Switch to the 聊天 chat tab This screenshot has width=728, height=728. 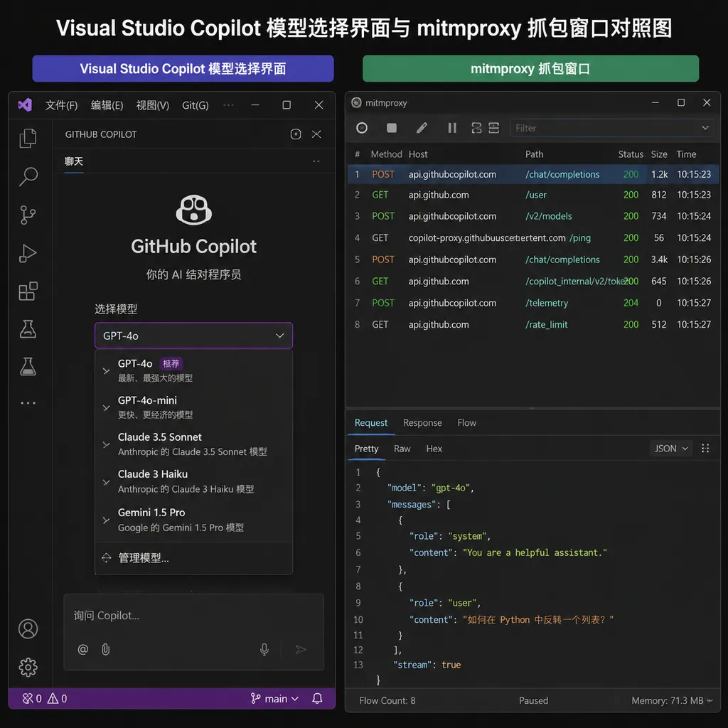tap(73, 161)
